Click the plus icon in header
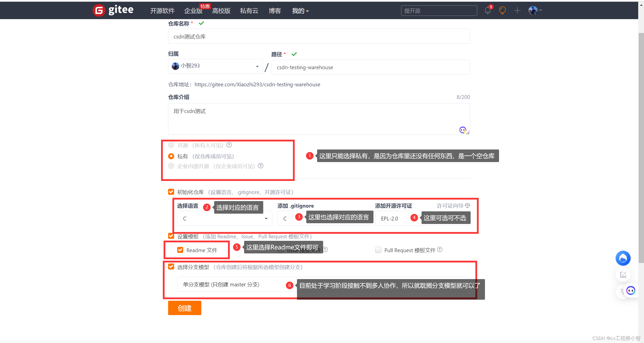The width and height of the screenshot is (644, 343). tap(517, 11)
